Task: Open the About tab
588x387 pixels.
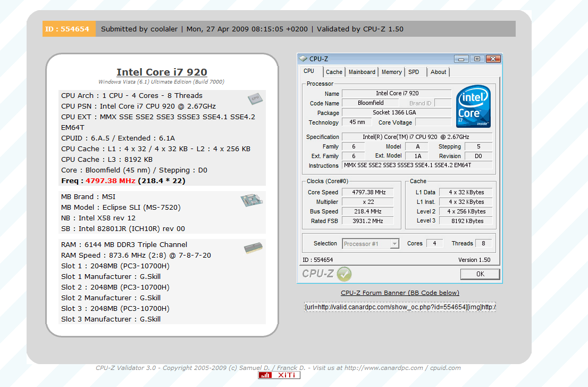Action: (x=438, y=72)
